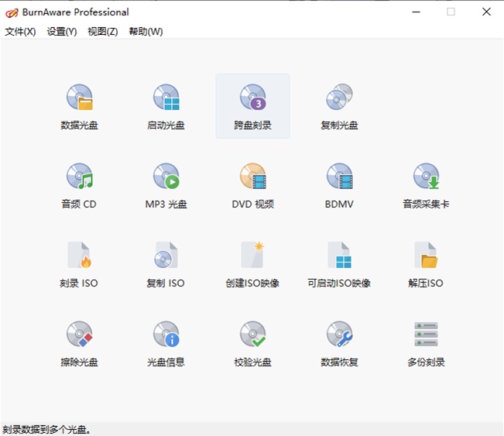Open the 帮助(W) help menu
The width and height of the screenshot is (504, 436).
146,32
